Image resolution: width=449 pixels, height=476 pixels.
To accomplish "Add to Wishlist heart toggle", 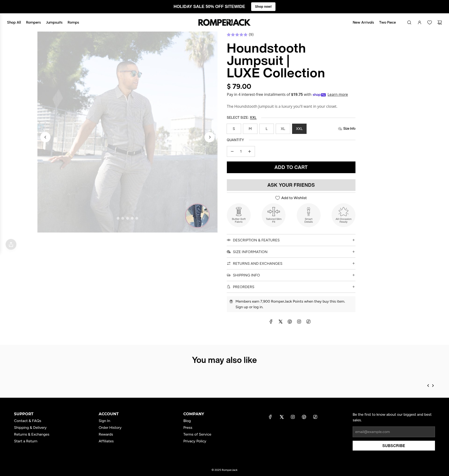I will pos(291,198).
